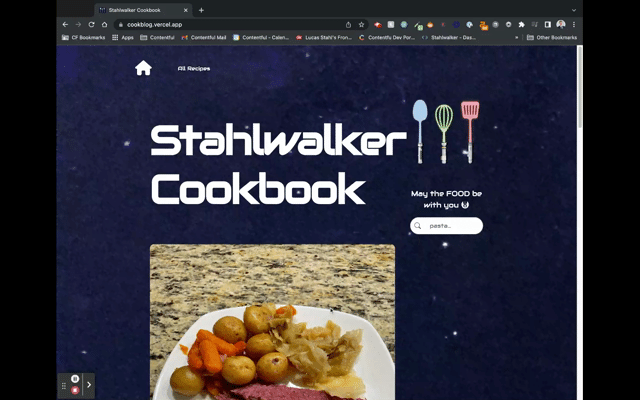Focus the pasta search field
Image resolution: width=640 pixels, height=400 pixels.
(447, 226)
